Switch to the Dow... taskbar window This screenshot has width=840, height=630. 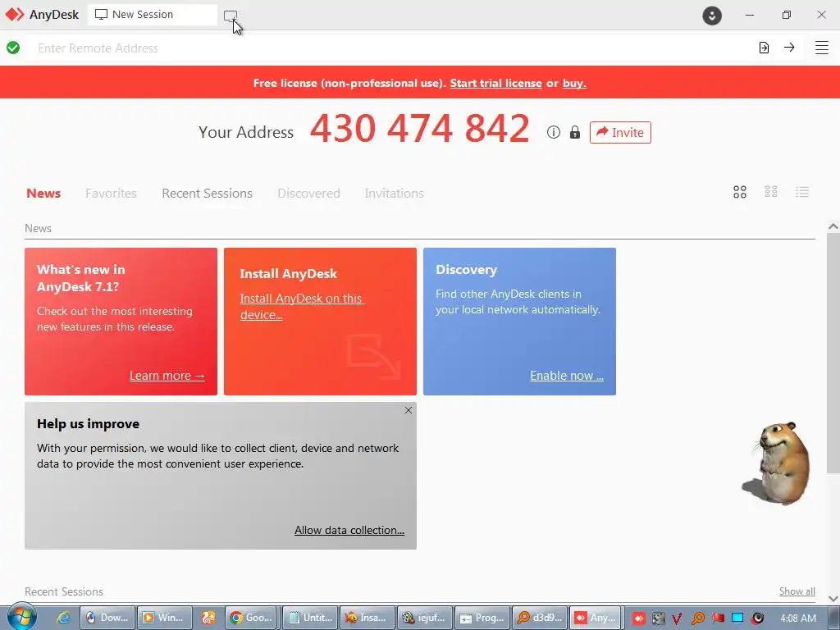click(x=107, y=618)
